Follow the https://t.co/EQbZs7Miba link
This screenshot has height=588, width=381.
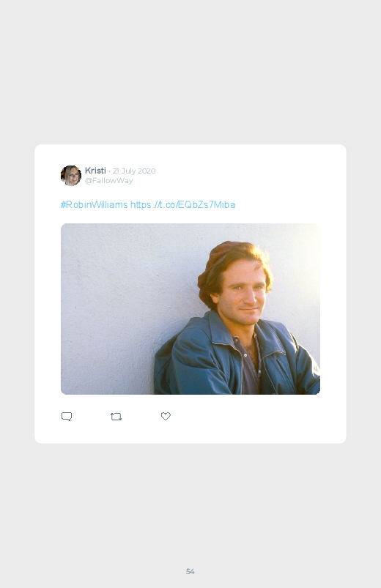tap(182, 205)
